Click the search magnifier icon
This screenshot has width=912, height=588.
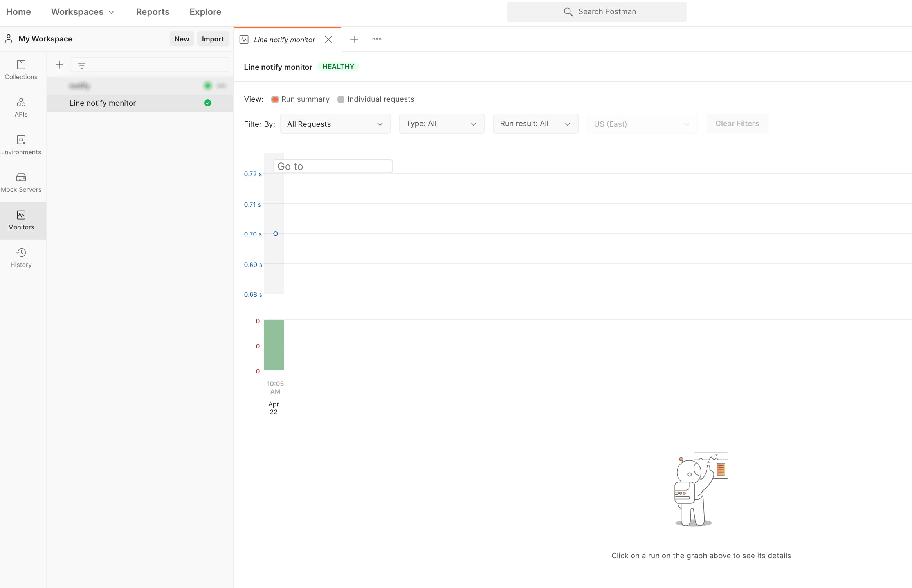tap(568, 12)
